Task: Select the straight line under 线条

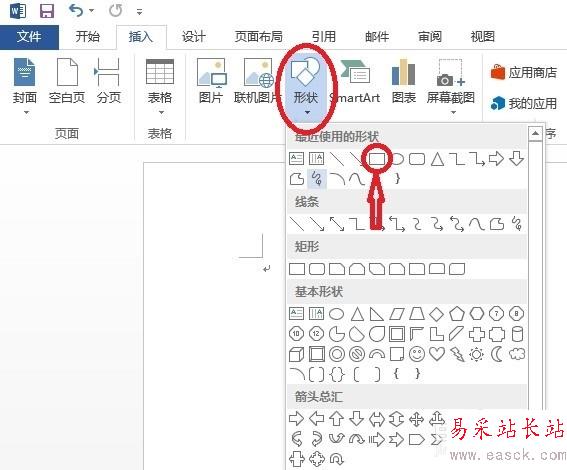Action: click(x=297, y=224)
